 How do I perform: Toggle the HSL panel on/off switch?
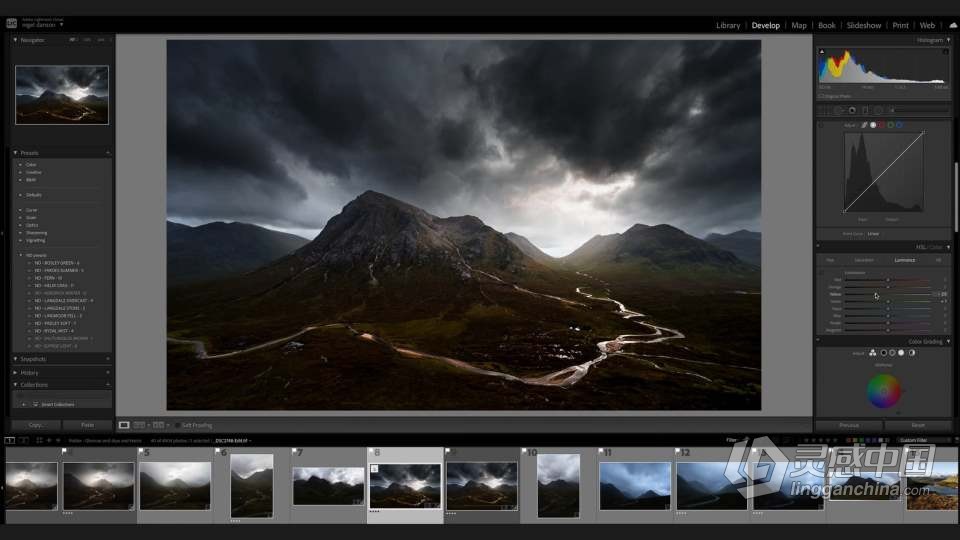click(x=820, y=247)
